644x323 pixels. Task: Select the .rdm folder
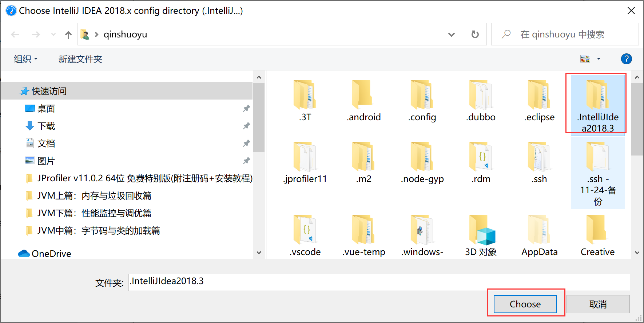[x=481, y=162]
